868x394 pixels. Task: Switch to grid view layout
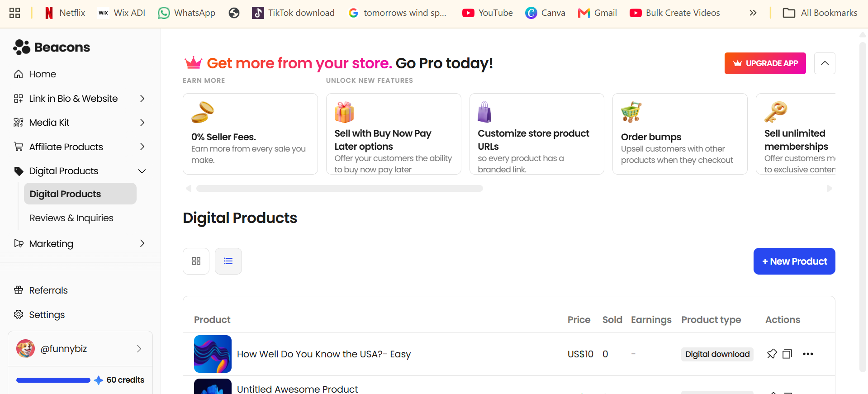[196, 261]
